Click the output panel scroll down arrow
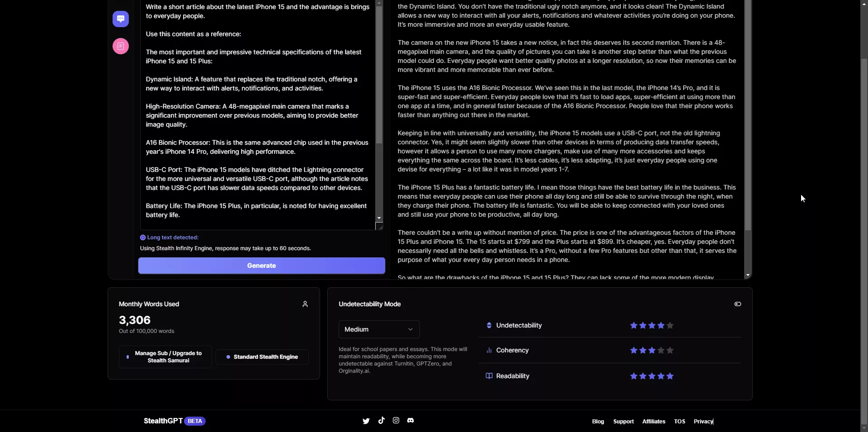Screen dimensions: 868x432 coord(748,275)
